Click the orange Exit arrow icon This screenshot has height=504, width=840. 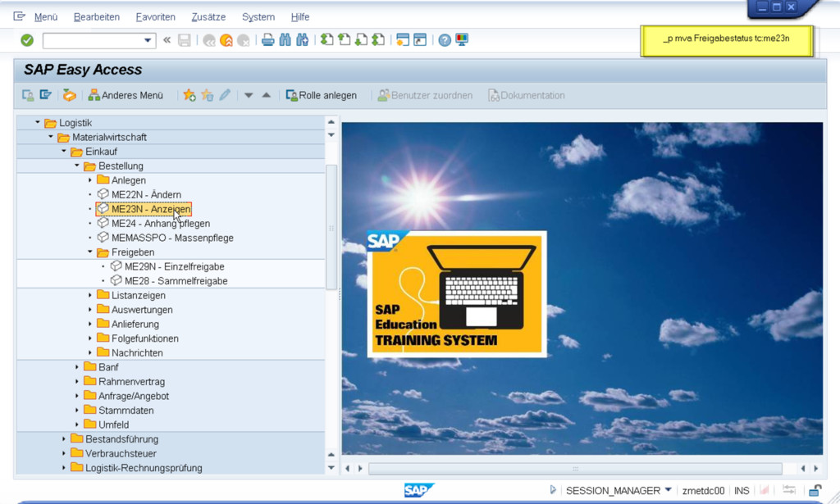[226, 40]
